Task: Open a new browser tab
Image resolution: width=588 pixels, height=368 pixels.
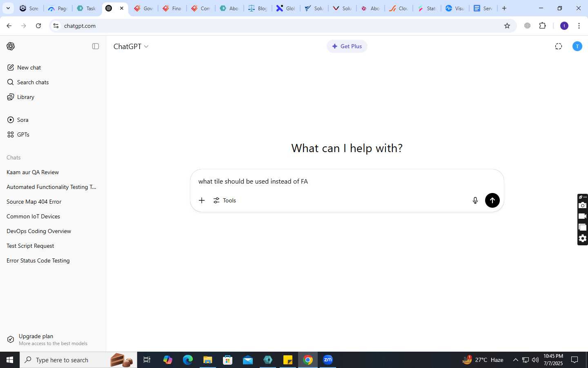Action: click(x=504, y=8)
